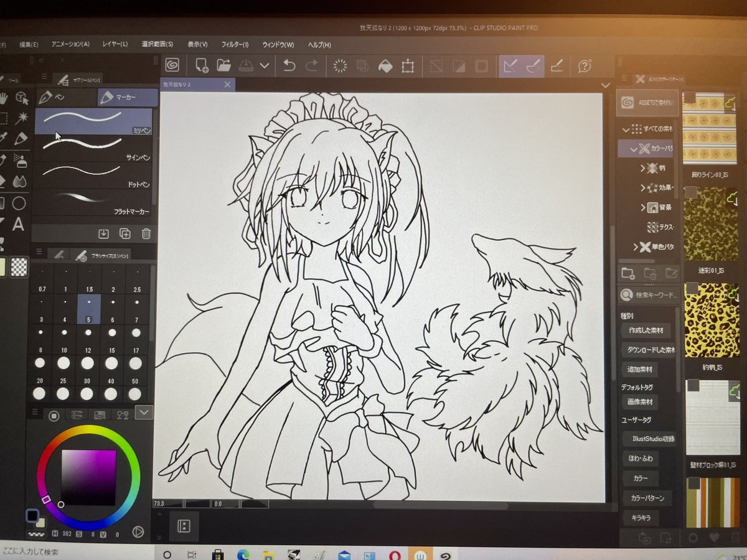
Task: Toggle Snap to Special Ruler in command bar
Action: coord(533,66)
